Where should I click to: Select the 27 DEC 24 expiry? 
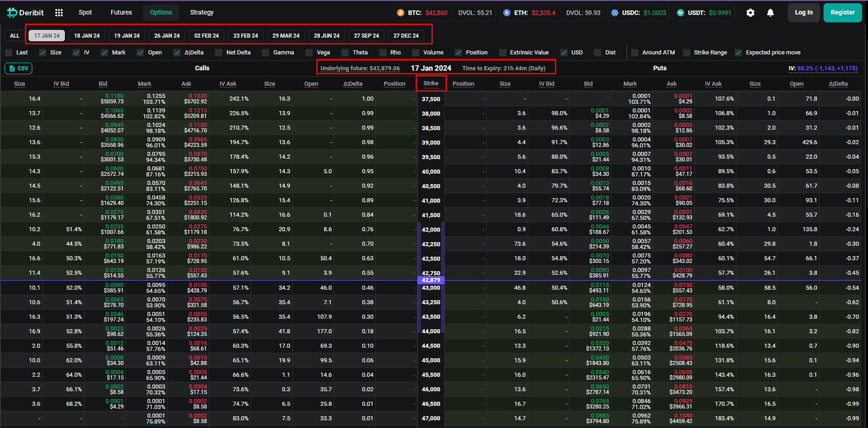click(x=406, y=36)
